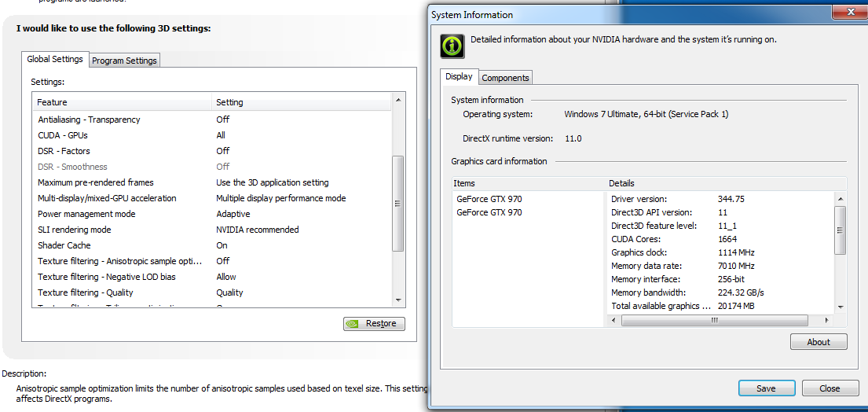Click the Setting column header
868x412 pixels.
coord(301,102)
